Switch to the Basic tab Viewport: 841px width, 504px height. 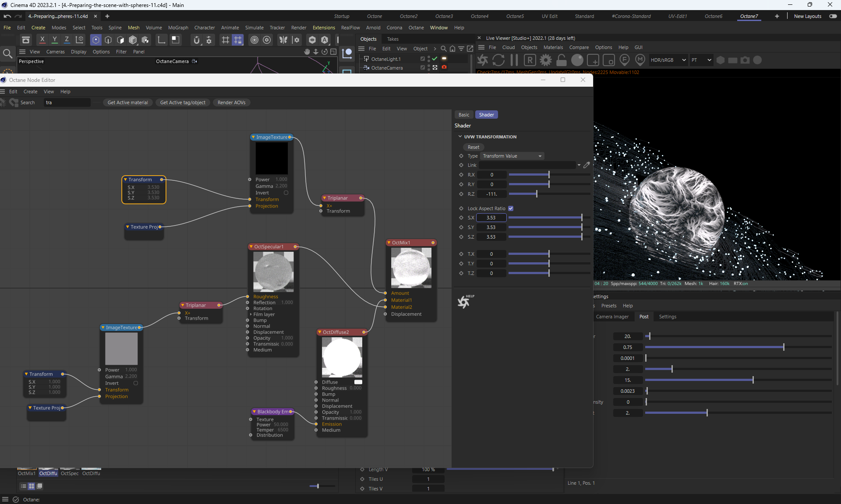[x=463, y=115]
